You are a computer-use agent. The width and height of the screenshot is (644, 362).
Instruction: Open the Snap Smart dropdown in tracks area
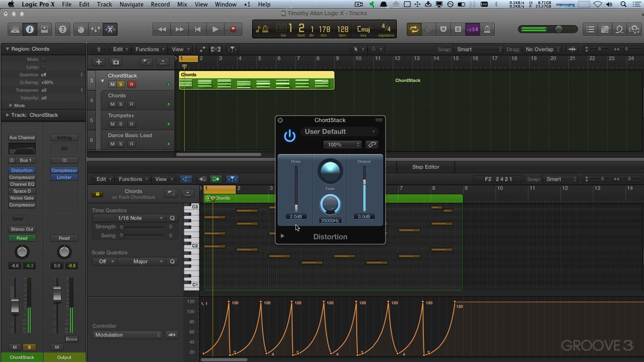(478, 49)
